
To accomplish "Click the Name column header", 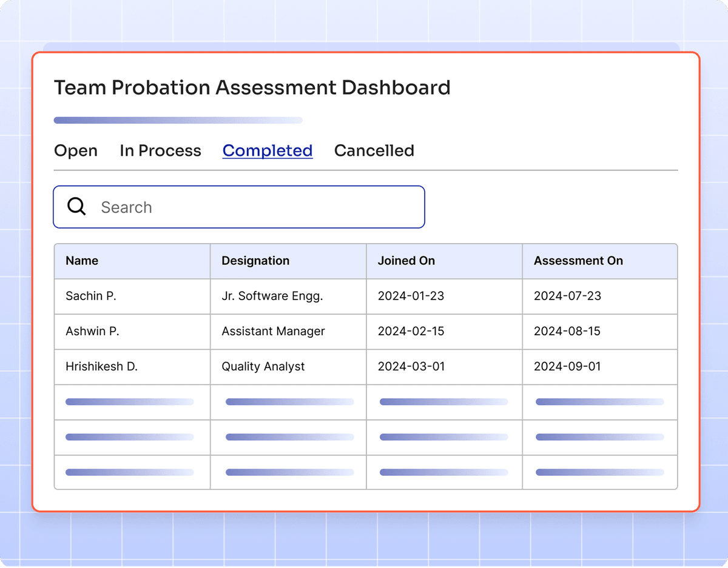I will (132, 261).
